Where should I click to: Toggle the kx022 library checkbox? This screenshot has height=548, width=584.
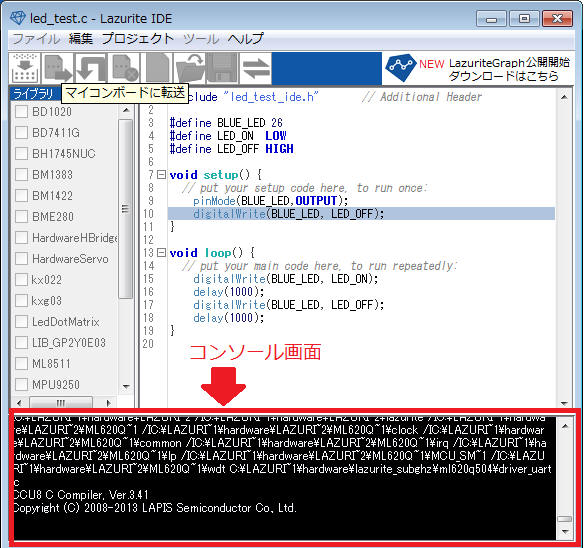(22, 279)
